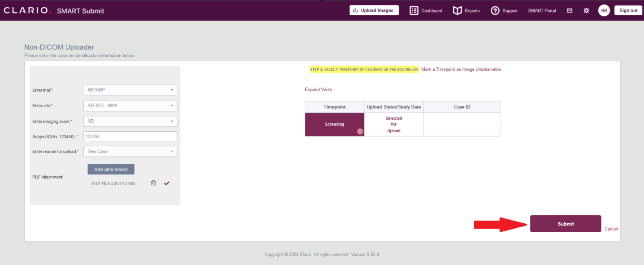Navigate to SMART Portal
The height and width of the screenshot is (265, 644).
pos(542,10)
